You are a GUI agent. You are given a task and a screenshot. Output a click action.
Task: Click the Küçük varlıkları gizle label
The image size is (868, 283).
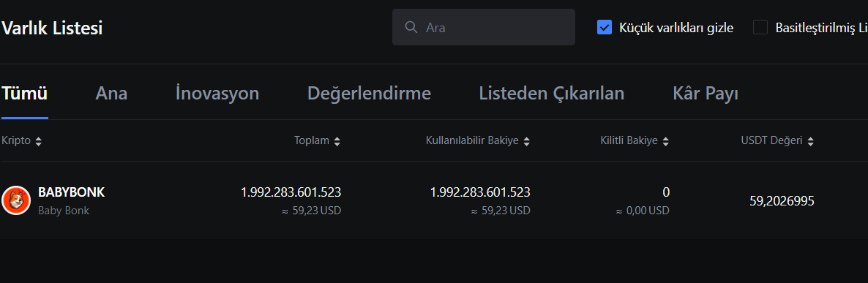[676, 28]
